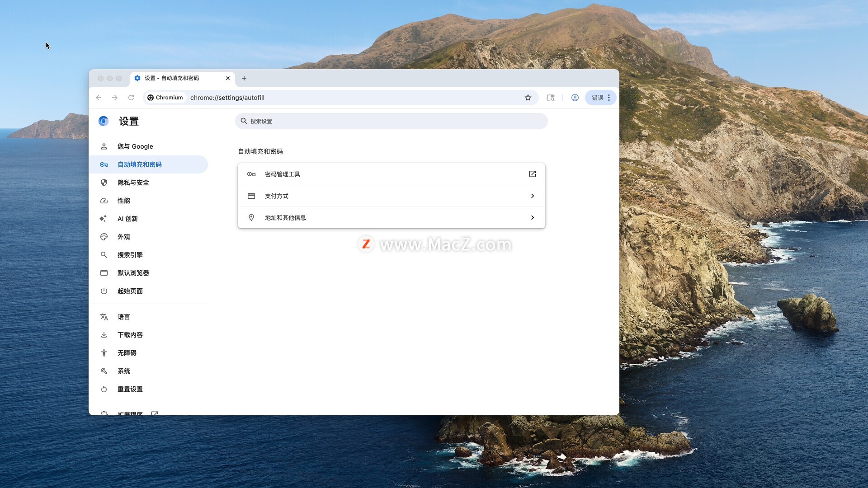Click the Chromium logo beside 设置
868x488 pixels.
(x=104, y=121)
